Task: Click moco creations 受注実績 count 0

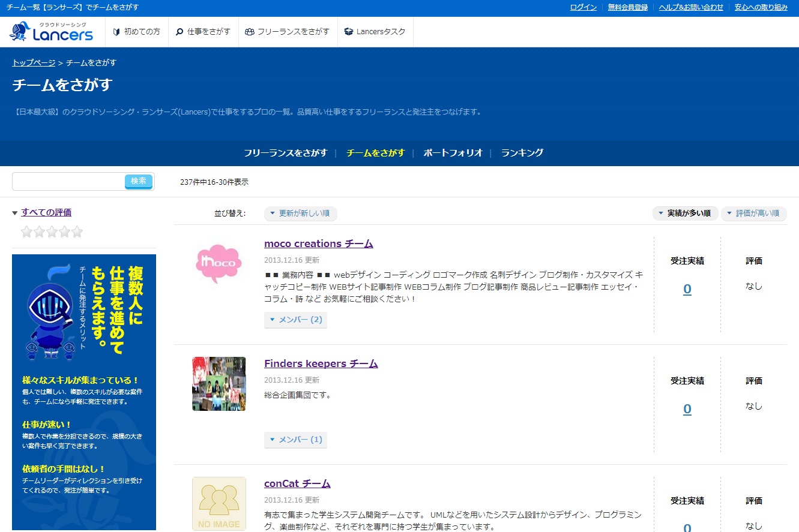Action: [687, 289]
